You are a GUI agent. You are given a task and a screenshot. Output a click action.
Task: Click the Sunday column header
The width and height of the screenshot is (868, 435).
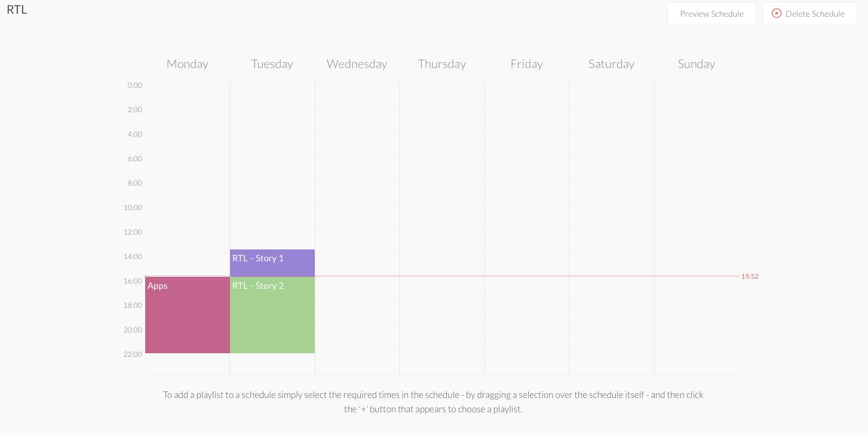click(697, 64)
